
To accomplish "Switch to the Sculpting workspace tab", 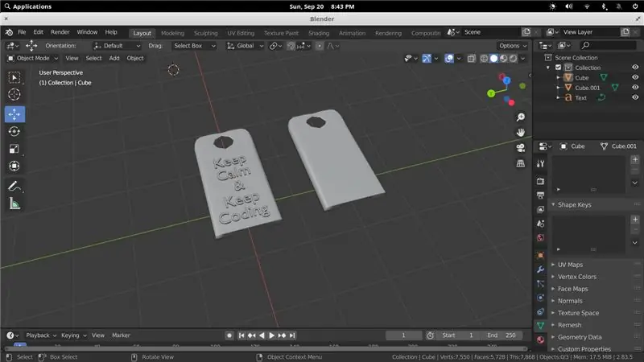I will click(x=206, y=33).
